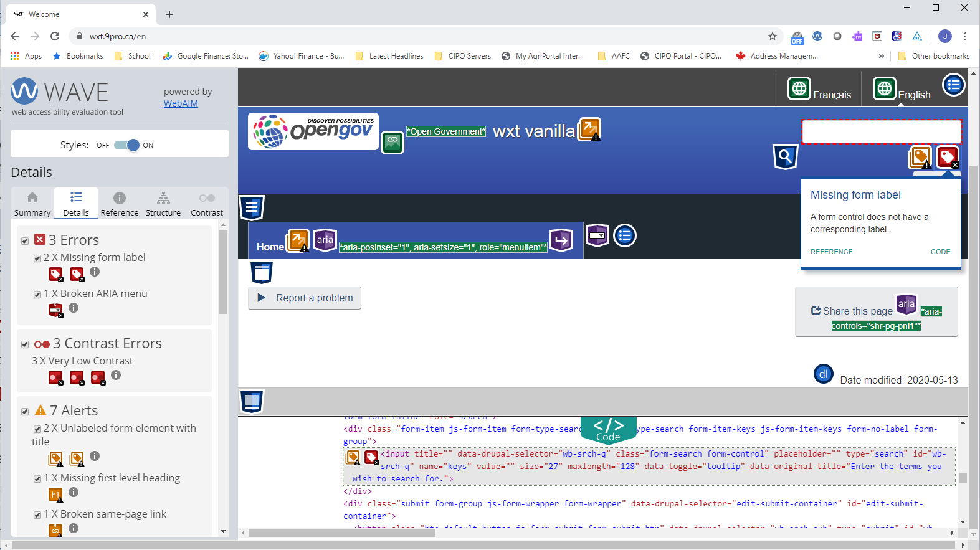
Task: Click the search input field on the page
Action: pos(882,131)
